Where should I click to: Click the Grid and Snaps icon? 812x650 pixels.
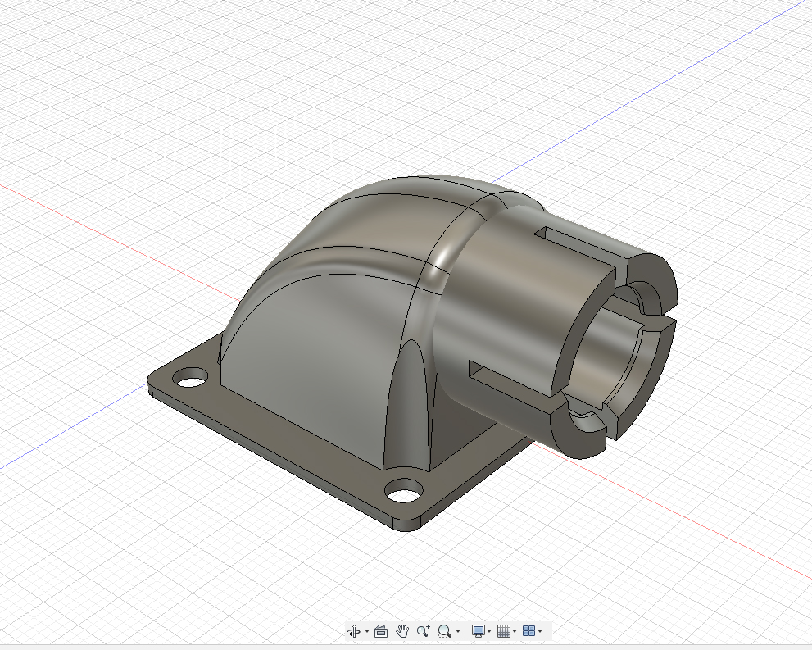click(x=504, y=630)
